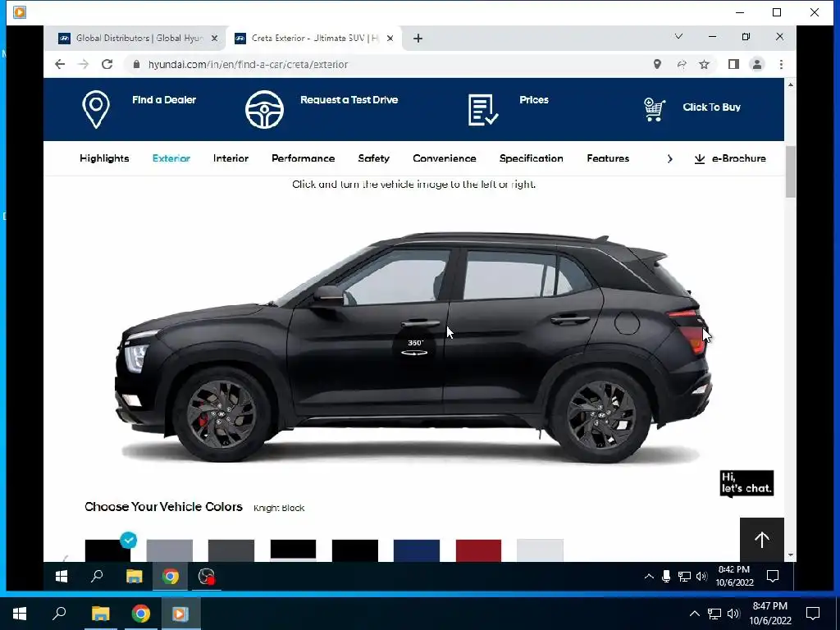Click the site lock icon in address bar

click(136, 64)
